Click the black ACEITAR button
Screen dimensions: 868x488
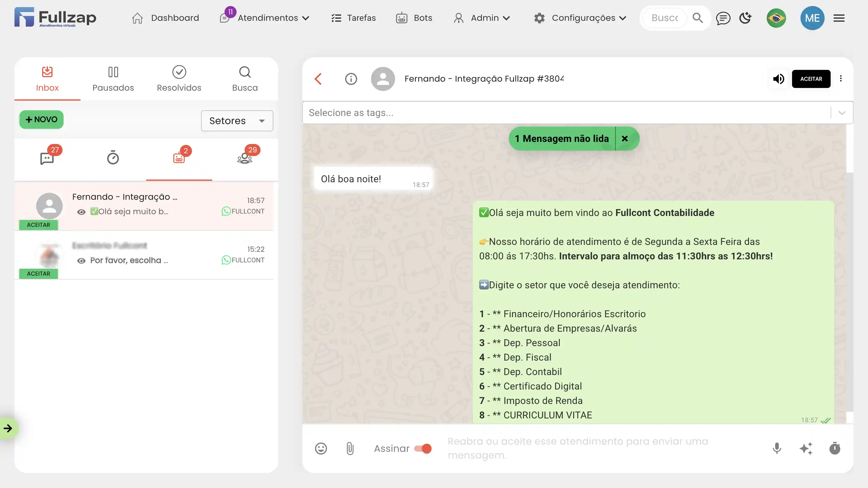click(x=811, y=79)
